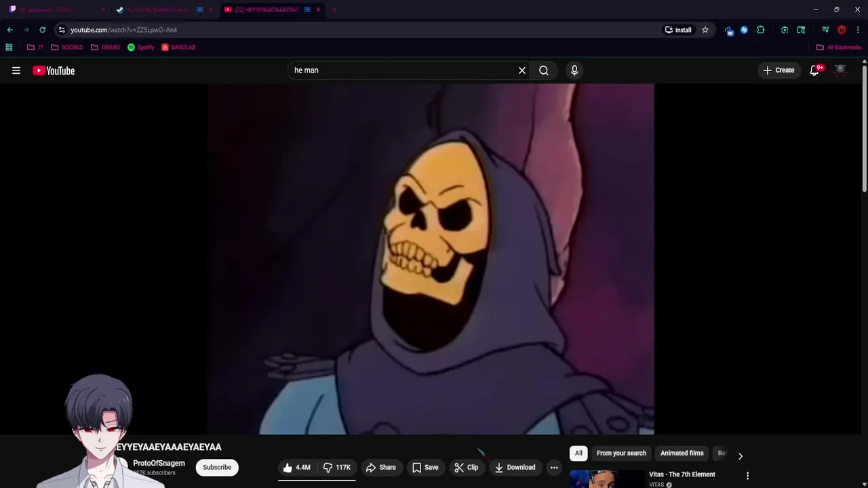Open a new browser tab
The image size is (868, 488).
[x=334, y=9]
